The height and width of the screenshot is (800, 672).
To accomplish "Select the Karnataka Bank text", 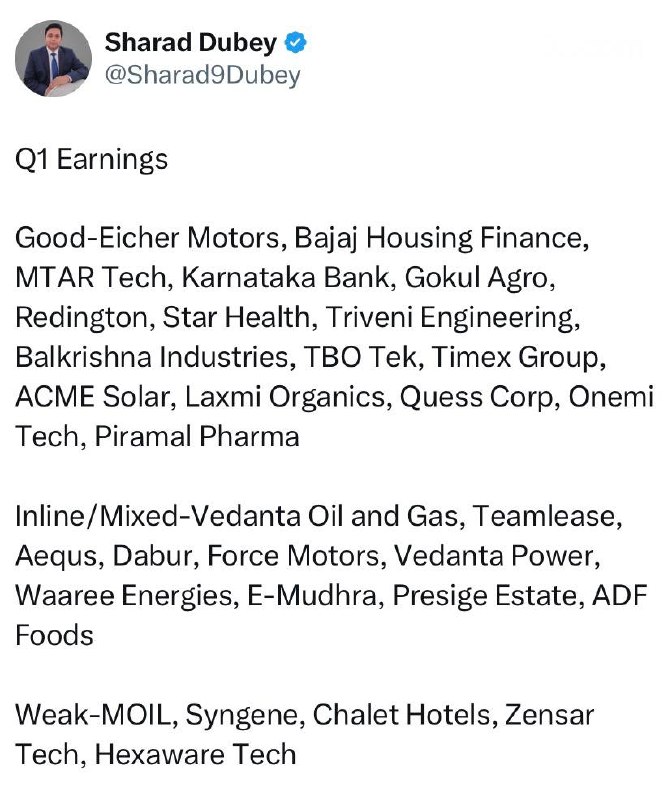I will coord(285,278).
